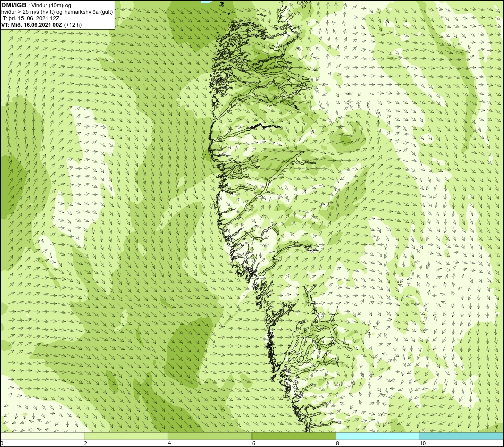This screenshot has height=447, width=504.
Task: Click the 6–8 m/s dark green swatch
Action: point(294,436)
